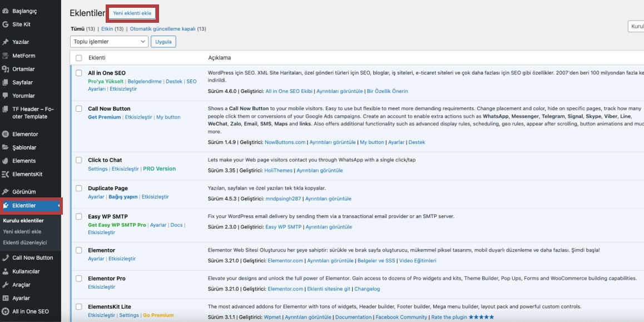This screenshot has width=644, height=322.
Task: Click Go Premium under ElementsKit Lite
Action: click(x=158, y=315)
